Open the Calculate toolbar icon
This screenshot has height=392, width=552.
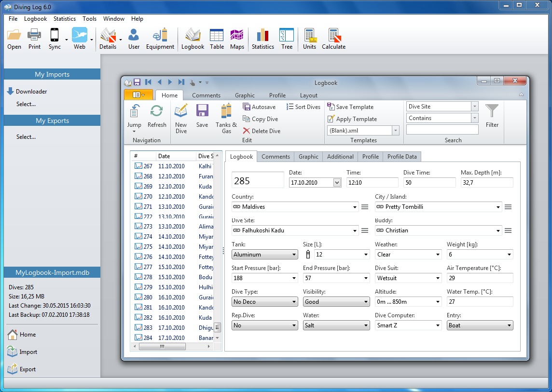coord(334,35)
